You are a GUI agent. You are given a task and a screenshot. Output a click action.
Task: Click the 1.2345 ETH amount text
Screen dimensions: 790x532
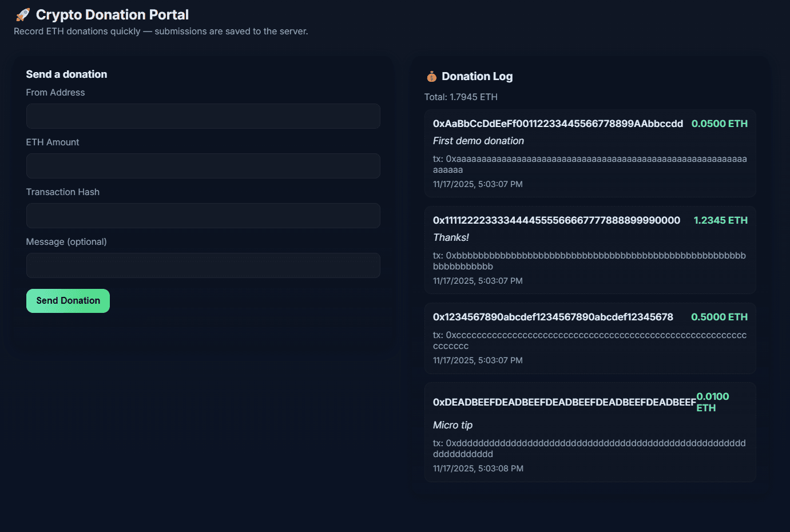(x=721, y=220)
